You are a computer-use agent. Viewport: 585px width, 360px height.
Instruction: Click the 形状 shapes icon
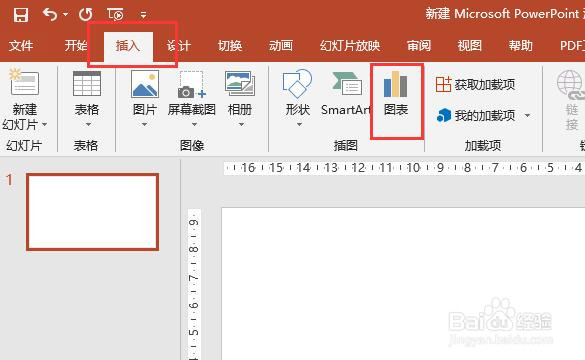pos(297,84)
